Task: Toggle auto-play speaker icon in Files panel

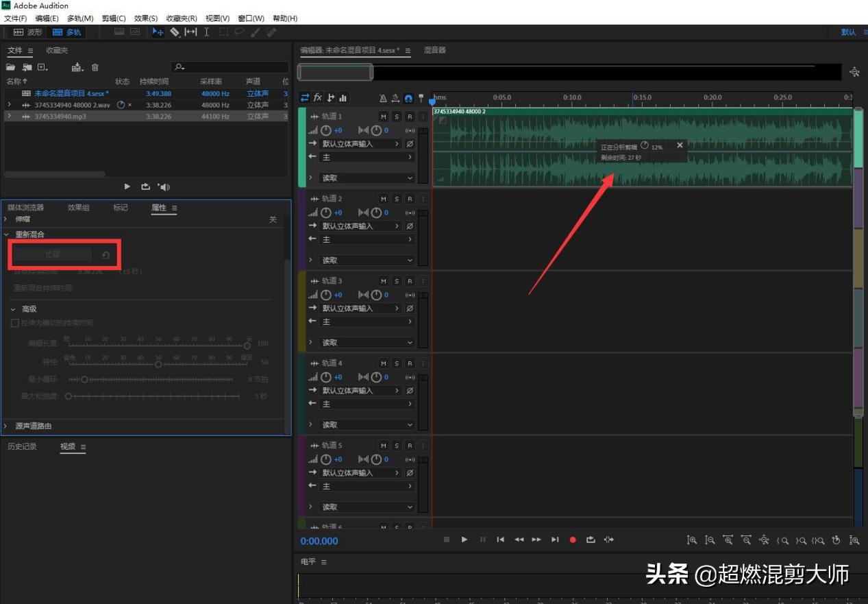Action: (164, 186)
